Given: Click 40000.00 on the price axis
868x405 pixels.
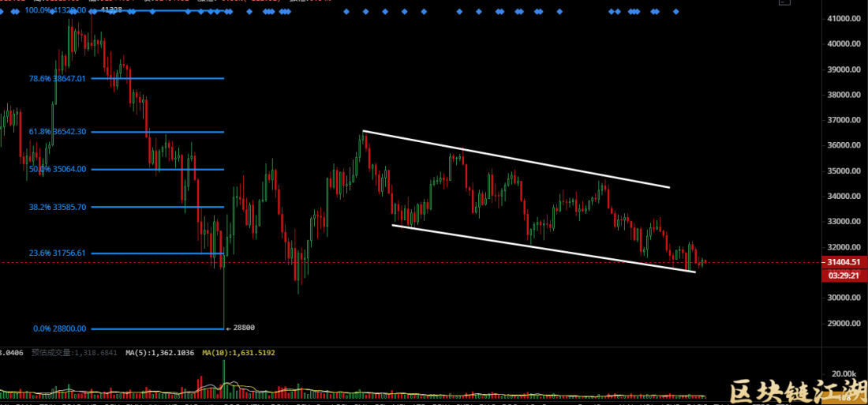Looking at the screenshot, I should point(844,44).
